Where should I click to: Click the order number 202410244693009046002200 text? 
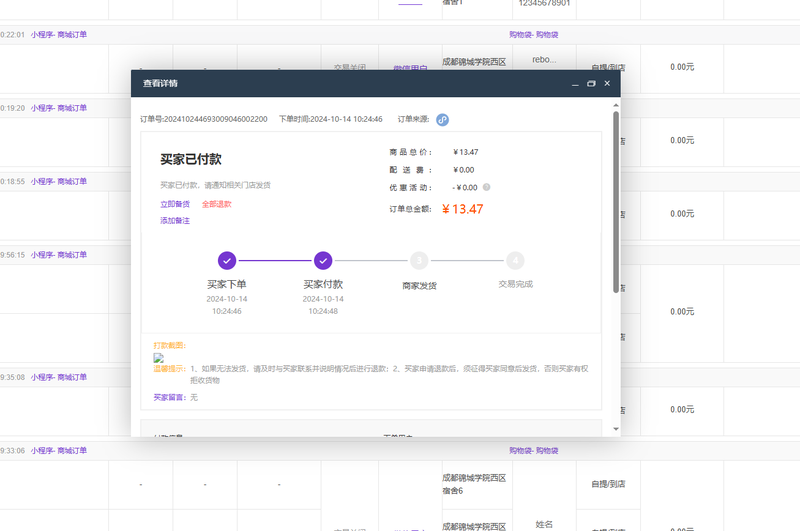(215, 119)
